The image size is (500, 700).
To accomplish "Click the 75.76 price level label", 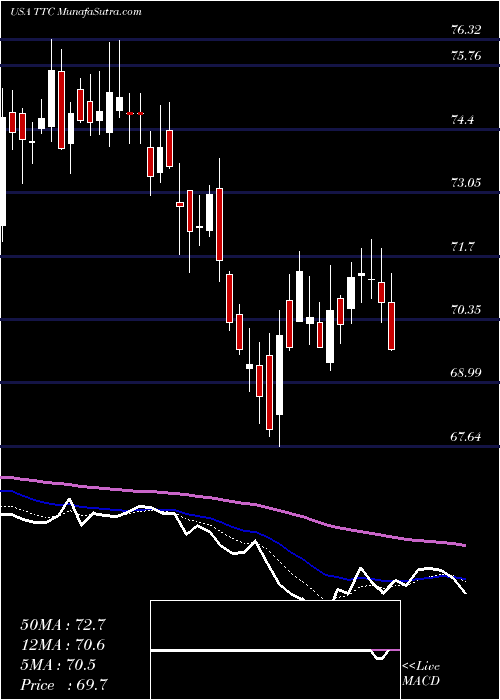I will [x=466, y=56].
